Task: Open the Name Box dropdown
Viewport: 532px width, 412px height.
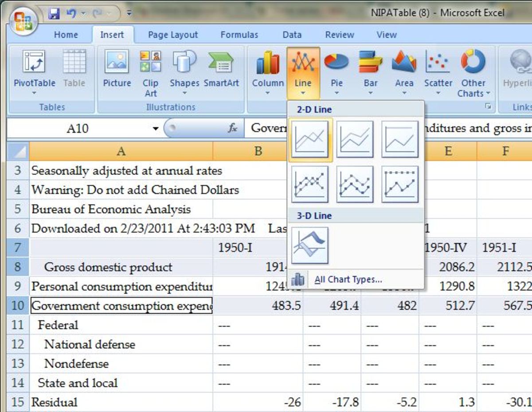Action: pos(156,128)
